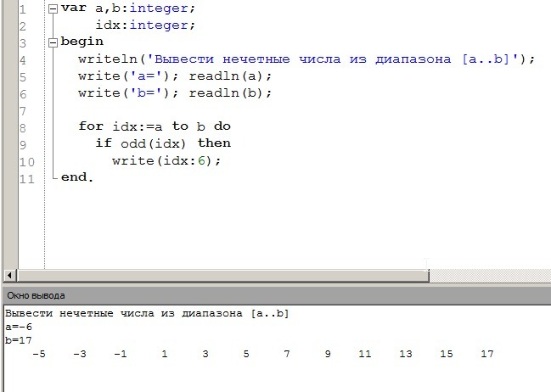
Task: Place cursor on the 'end.' keyword
Action: 77,177
